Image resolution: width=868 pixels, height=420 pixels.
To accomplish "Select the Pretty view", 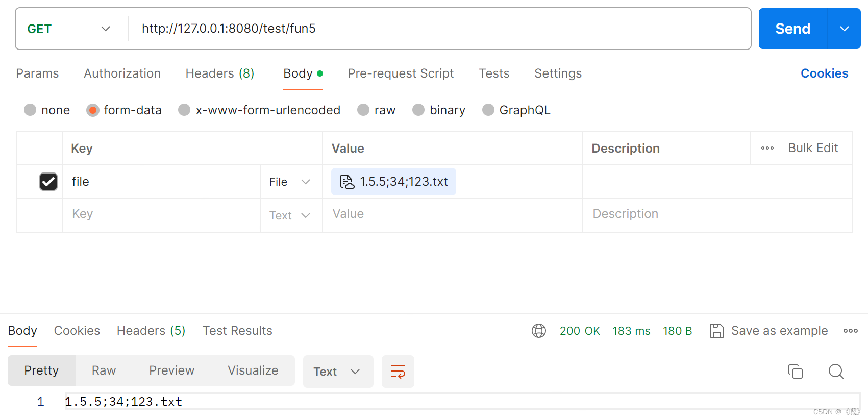I will coord(41,370).
